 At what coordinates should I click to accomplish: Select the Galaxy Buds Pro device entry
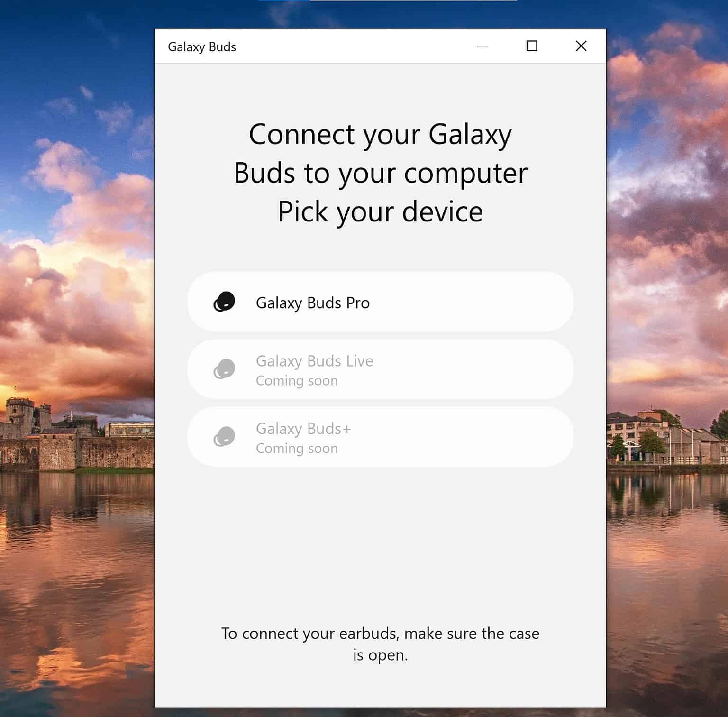click(379, 302)
